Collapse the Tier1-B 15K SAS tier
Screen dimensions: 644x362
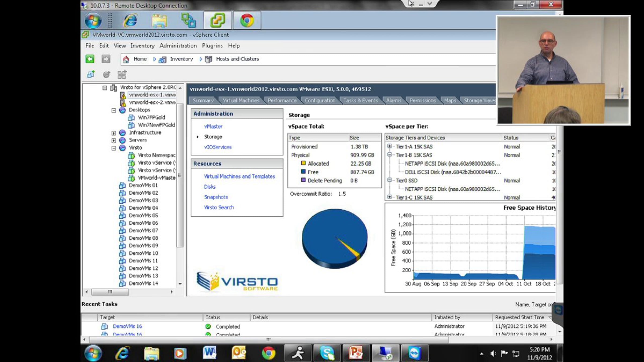coord(389,155)
